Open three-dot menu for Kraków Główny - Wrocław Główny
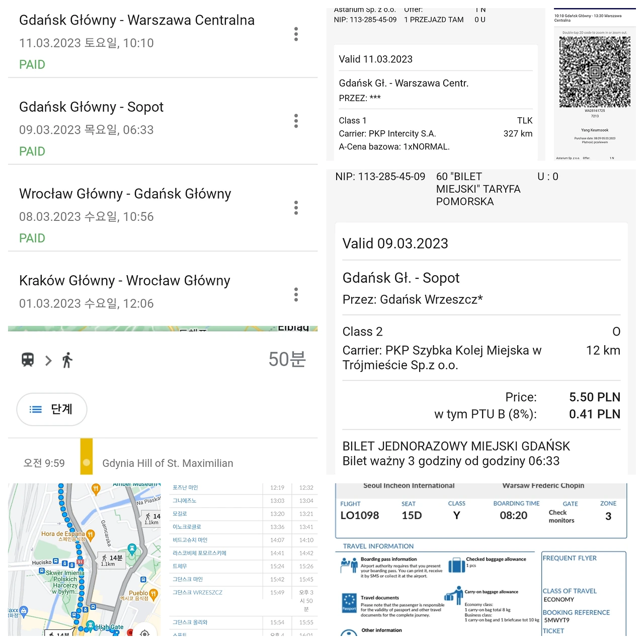644x644 pixels. (x=296, y=294)
